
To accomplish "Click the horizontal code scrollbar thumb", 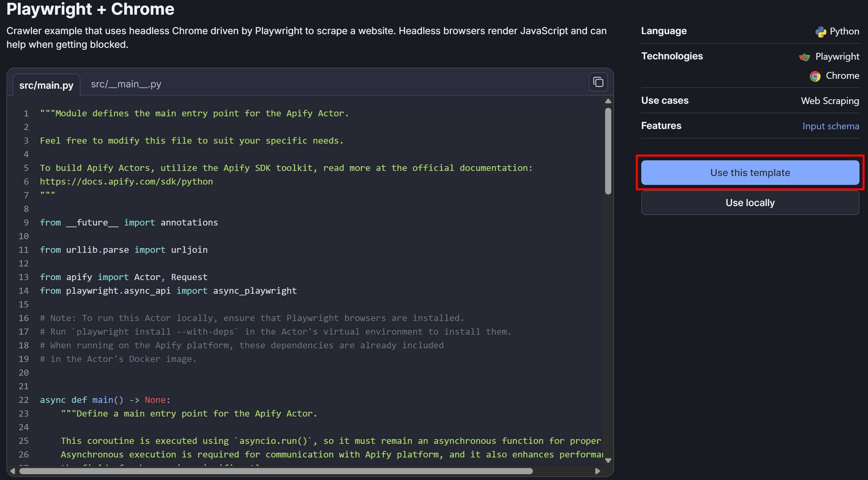I will coord(276,471).
